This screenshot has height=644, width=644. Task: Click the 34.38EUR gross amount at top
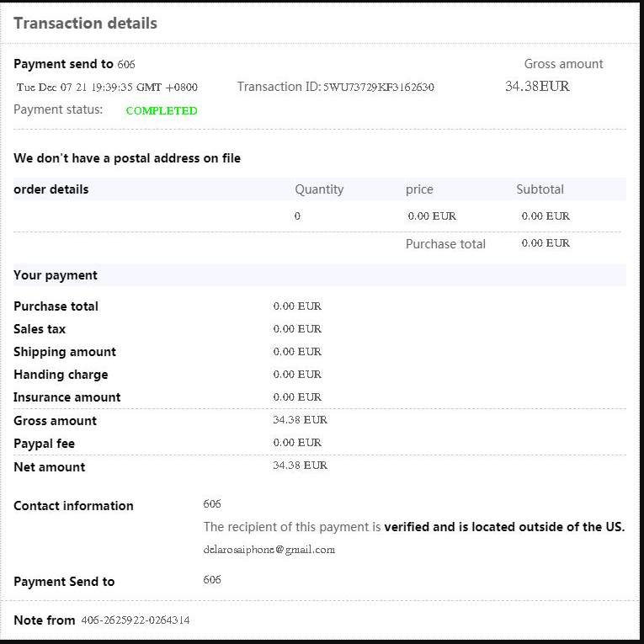pos(537,86)
